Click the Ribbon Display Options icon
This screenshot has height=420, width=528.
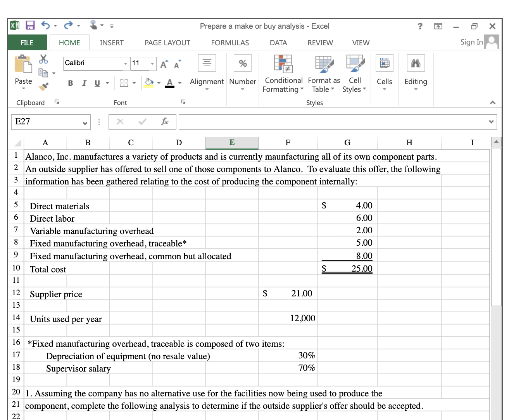click(438, 26)
